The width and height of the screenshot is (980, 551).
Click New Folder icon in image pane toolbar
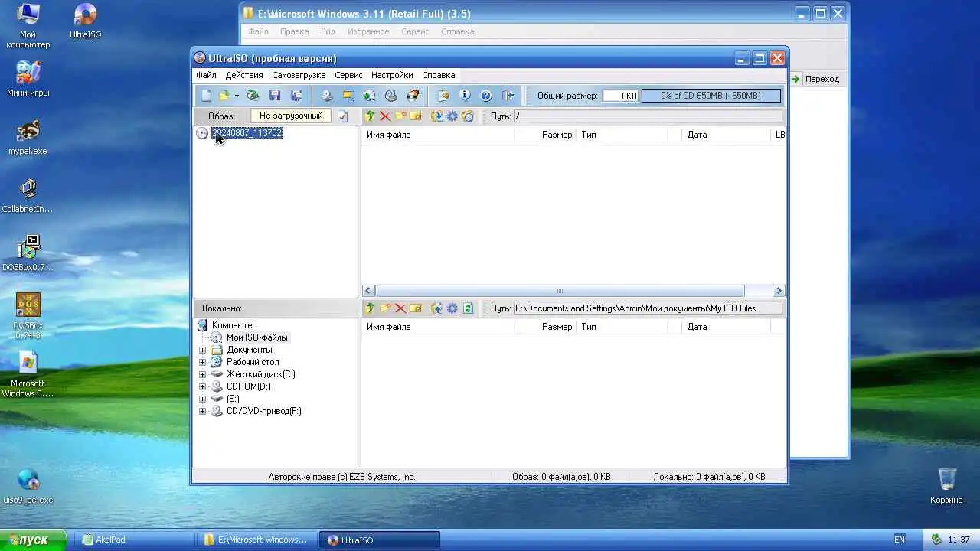tap(400, 116)
